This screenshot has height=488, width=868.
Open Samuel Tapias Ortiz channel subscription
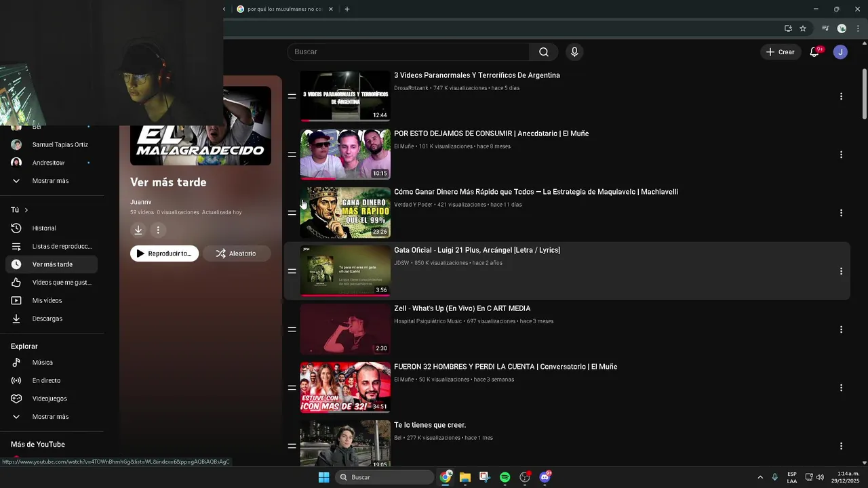[x=51, y=145]
